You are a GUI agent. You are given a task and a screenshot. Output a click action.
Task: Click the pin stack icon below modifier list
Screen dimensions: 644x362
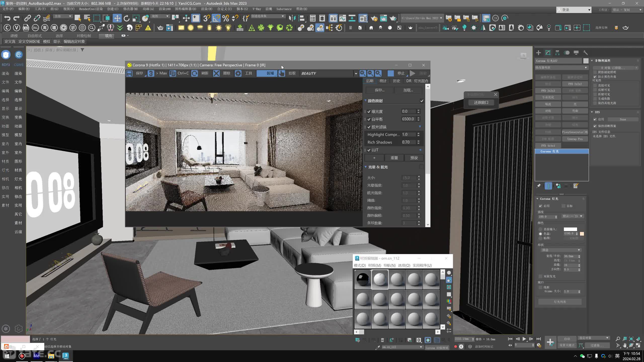pos(539,186)
